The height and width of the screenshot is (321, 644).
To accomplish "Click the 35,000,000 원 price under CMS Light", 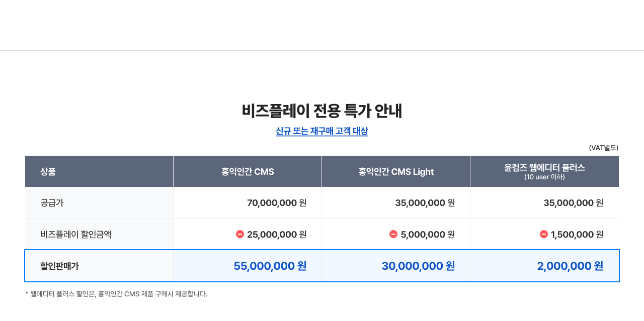I will point(425,203).
